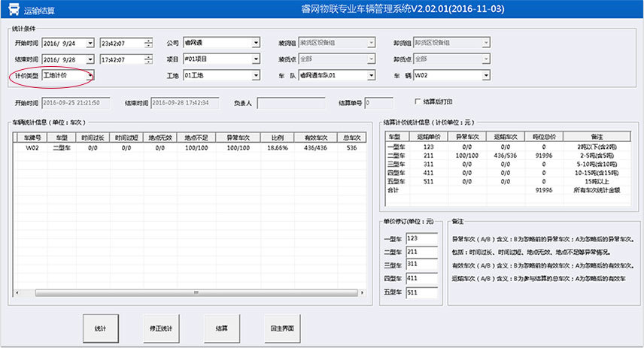Select the 五型车 row label in the settlement table
Viewport: 644px width, 348px height.
point(396,181)
